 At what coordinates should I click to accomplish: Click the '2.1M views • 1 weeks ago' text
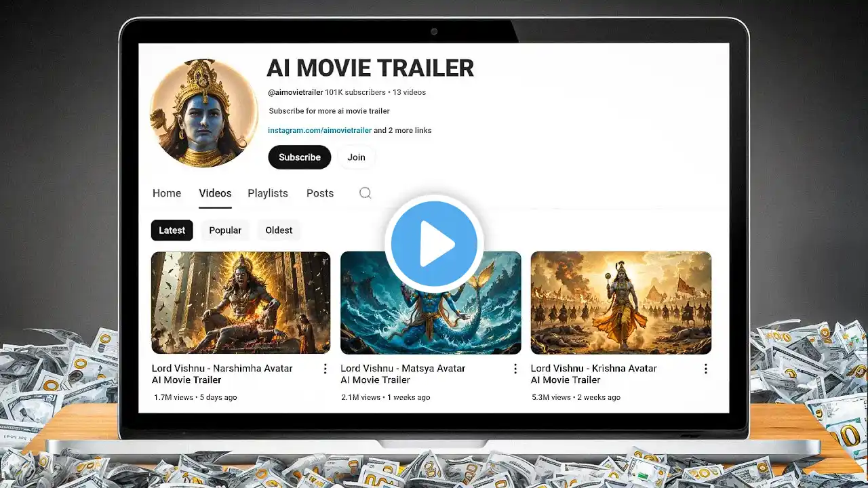pos(386,397)
